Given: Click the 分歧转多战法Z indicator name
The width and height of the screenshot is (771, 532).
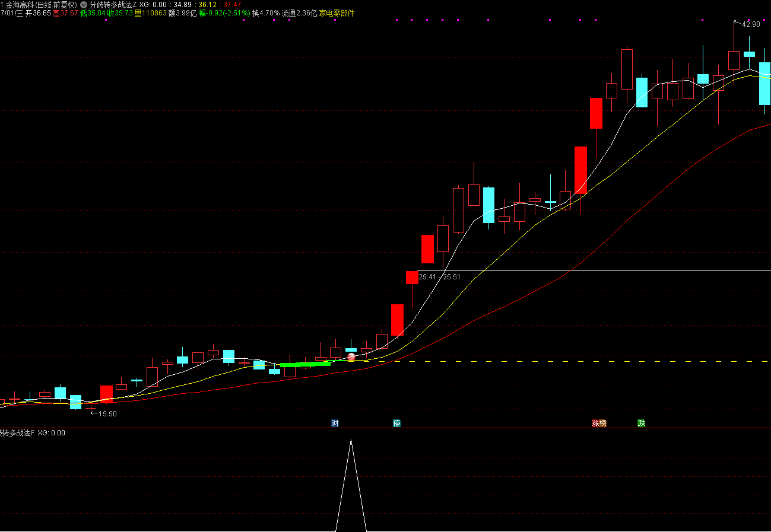Looking at the screenshot, I should (113, 5).
